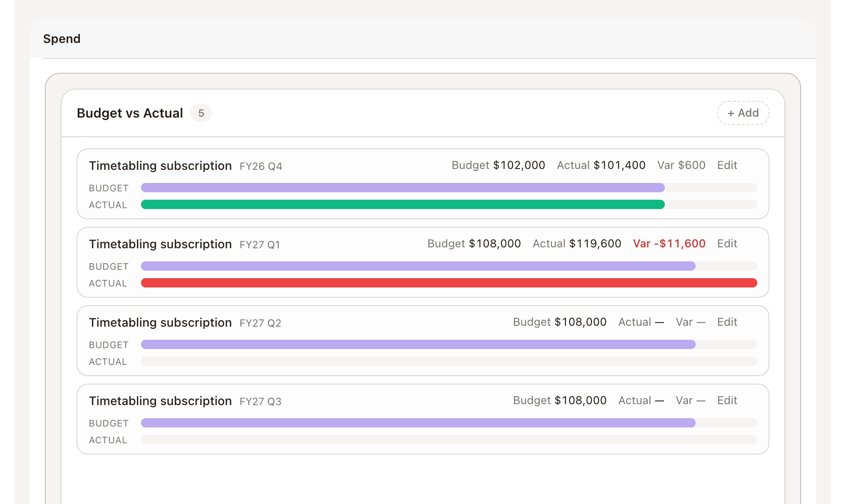Viewport: 846px width, 504px height.
Task: Click the empty FY27 Q3 actual bar
Action: pos(449,440)
